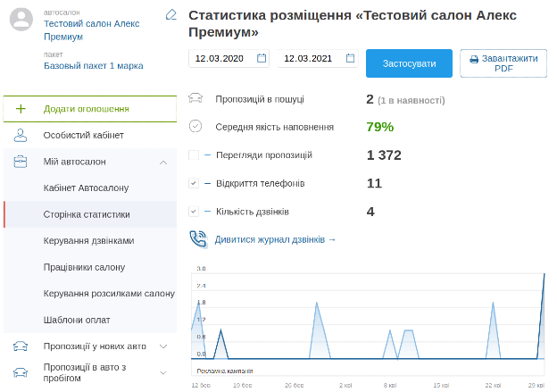Open Особистий кабінет menu item
557x392 pixels.
(x=90, y=136)
